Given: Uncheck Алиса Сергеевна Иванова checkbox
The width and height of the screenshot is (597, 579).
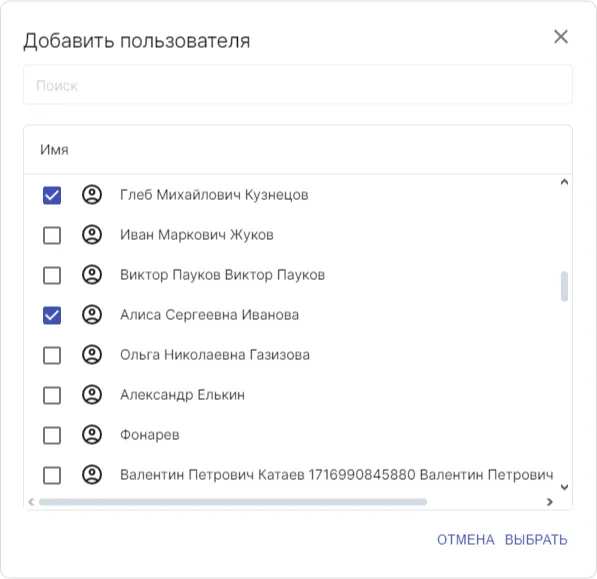Looking at the screenshot, I should (x=52, y=315).
